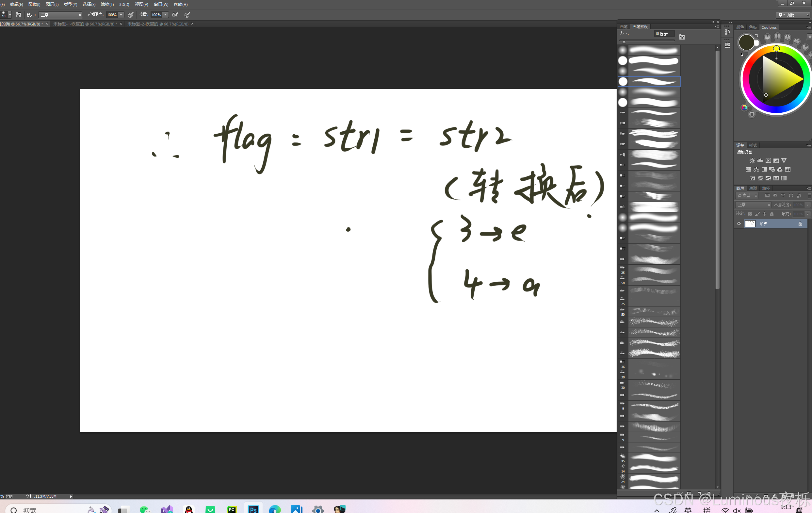This screenshot has height=513, width=812.
Task: Click the 背景 layer thumbnail
Action: tap(750, 223)
